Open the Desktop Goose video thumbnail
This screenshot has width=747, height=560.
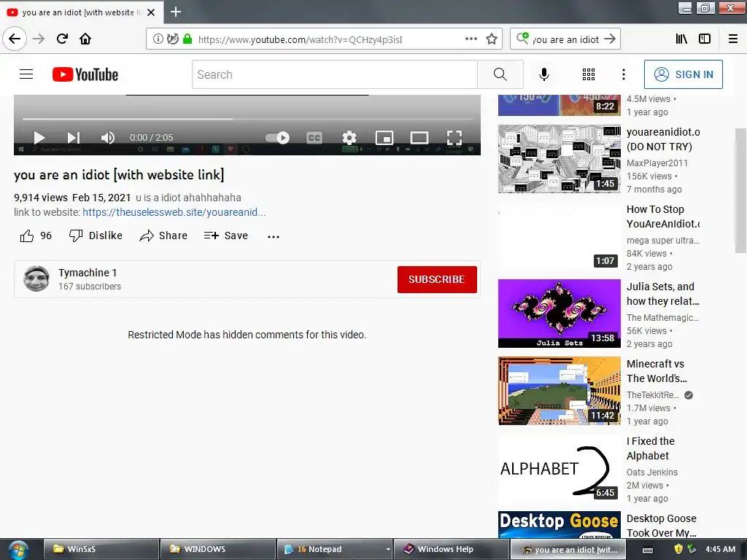tap(560, 525)
